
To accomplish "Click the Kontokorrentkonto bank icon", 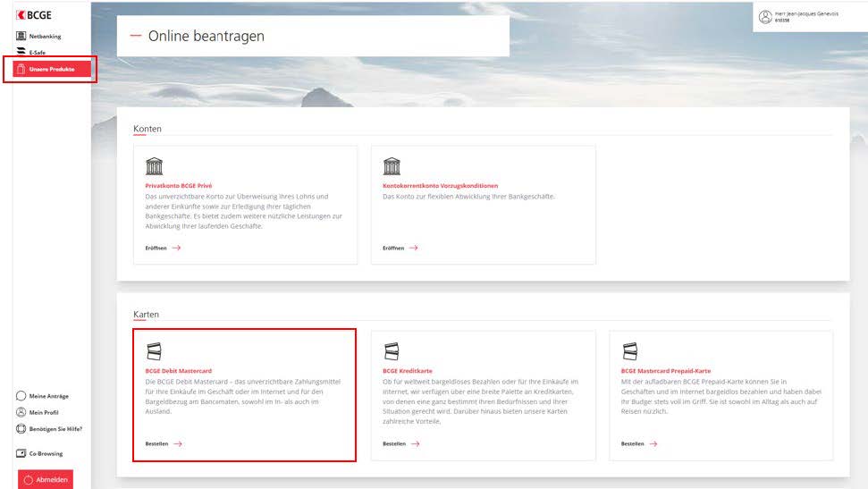I will point(392,166).
